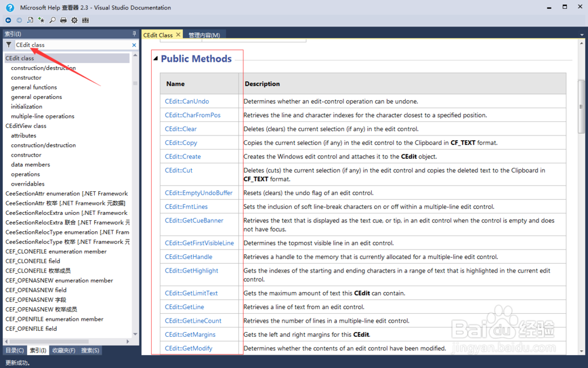588x368 pixels.
Task: Click index horizontal scroll-right arrow
Action: pyautogui.click(x=128, y=342)
